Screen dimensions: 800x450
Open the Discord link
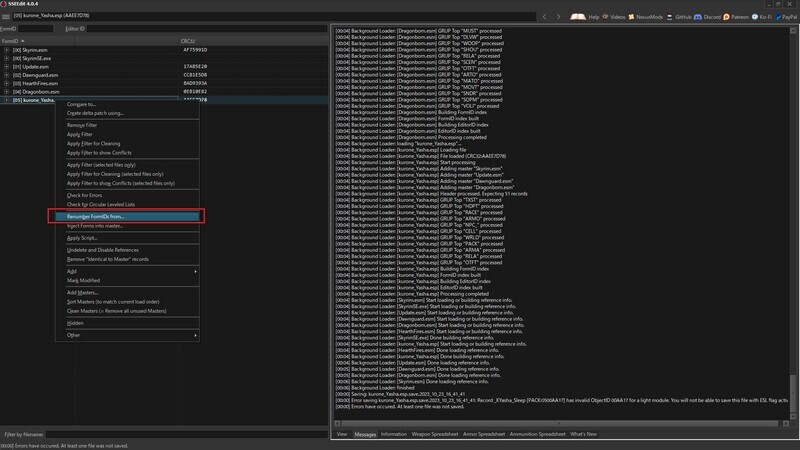707,17
